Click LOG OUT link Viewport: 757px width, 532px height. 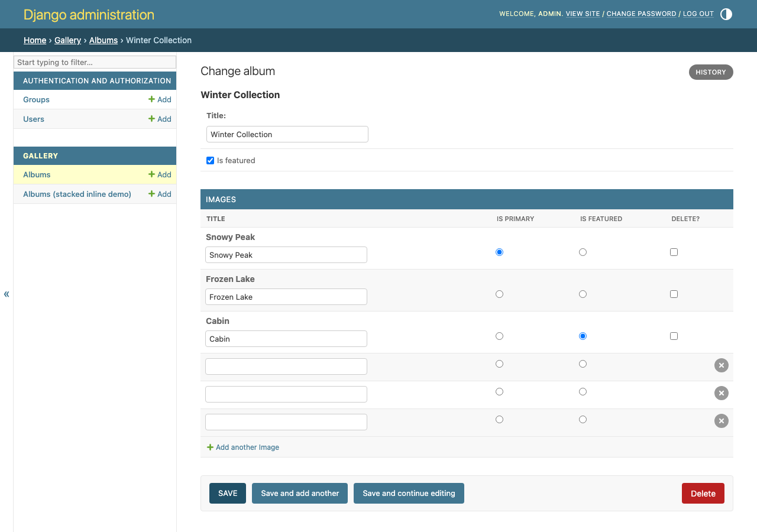click(x=698, y=14)
